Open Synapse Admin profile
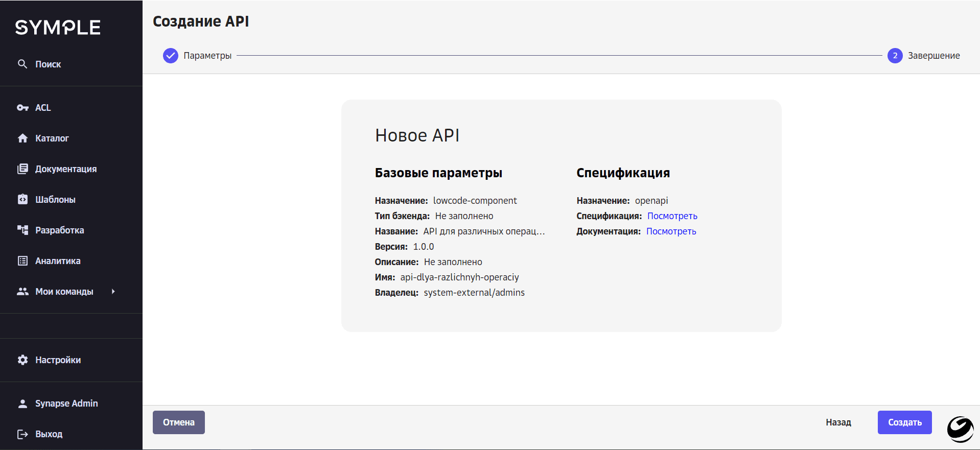 66,404
